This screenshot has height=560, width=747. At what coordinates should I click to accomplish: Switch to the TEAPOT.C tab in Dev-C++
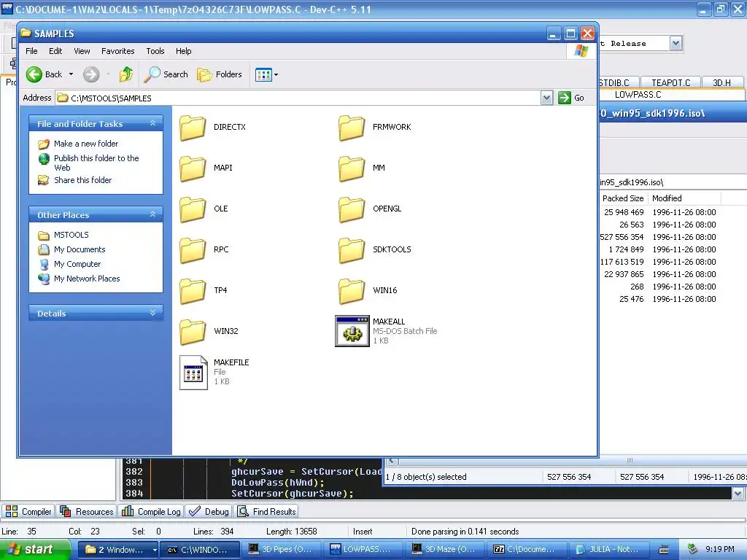671,83
